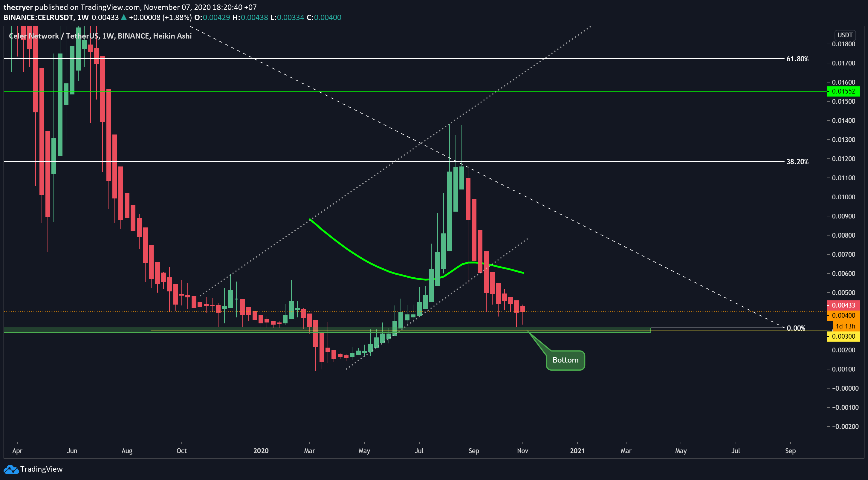
Task: Click the 2021 label on time axis
Action: pos(577,451)
